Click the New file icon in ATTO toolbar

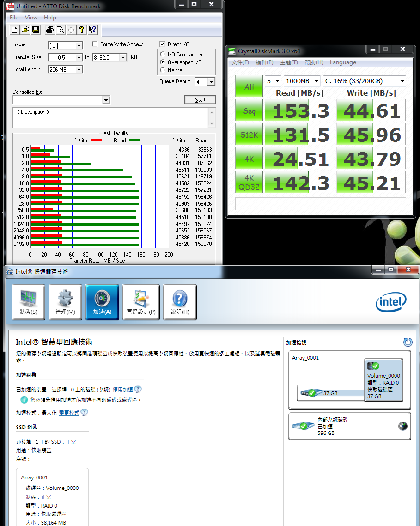coord(14,30)
